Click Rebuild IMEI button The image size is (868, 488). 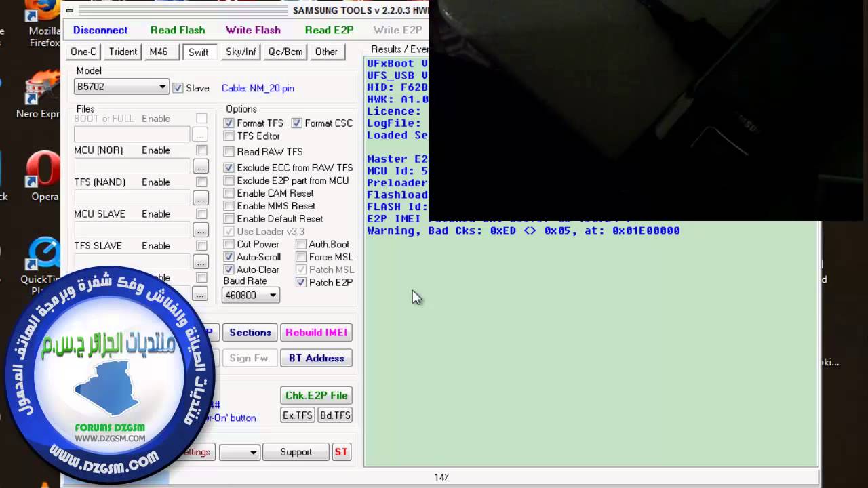click(316, 333)
